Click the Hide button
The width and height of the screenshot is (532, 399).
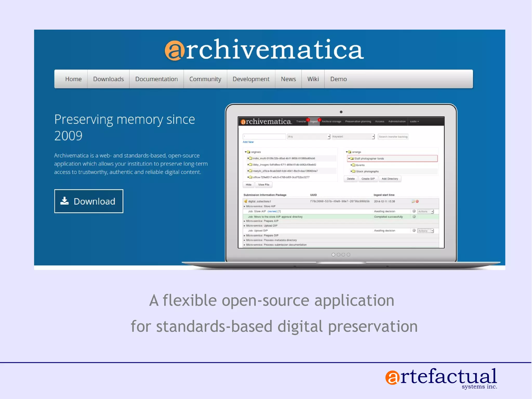[x=249, y=185]
